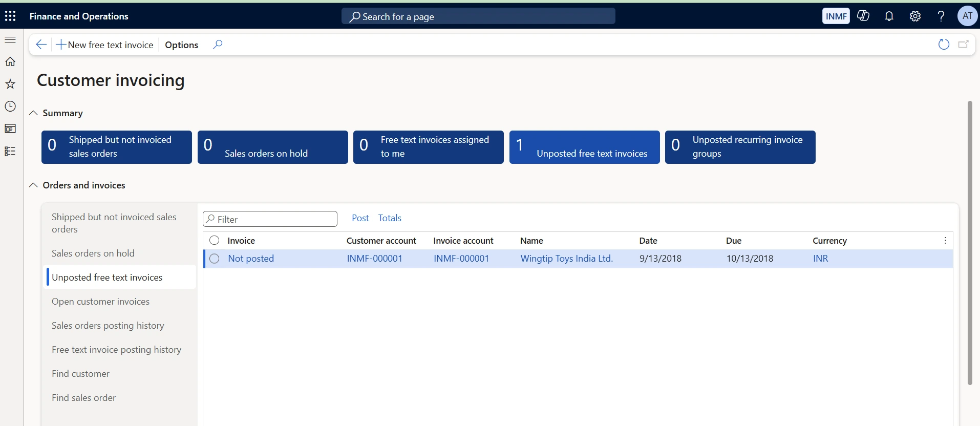Image resolution: width=980 pixels, height=426 pixels.
Task: Open Wingtip Toys India Ltd. link
Action: [x=566, y=259]
